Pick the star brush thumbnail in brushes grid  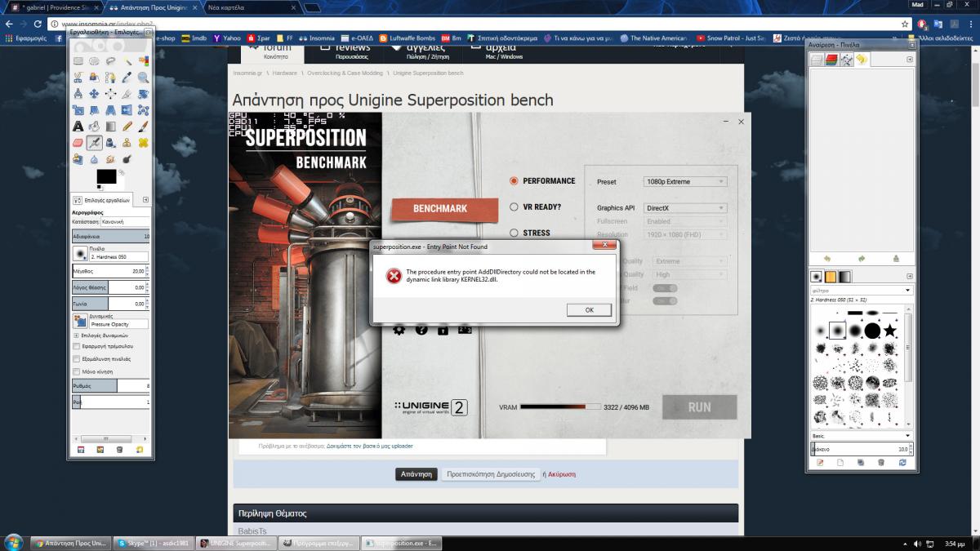(890, 330)
